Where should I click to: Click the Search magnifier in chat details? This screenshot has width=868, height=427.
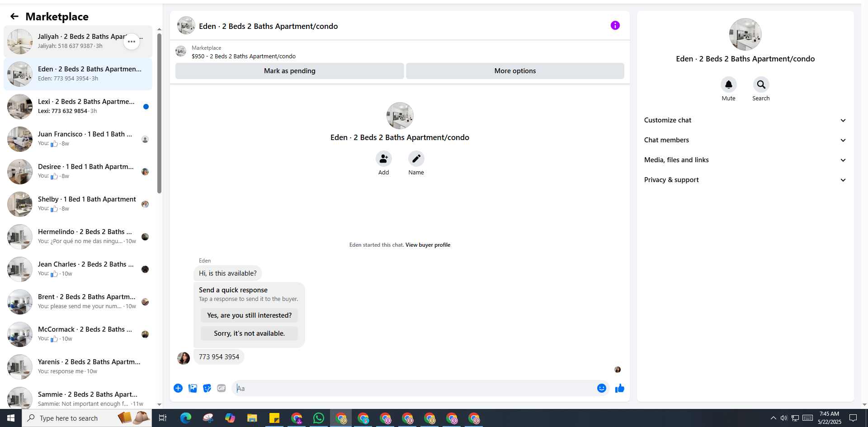point(761,84)
